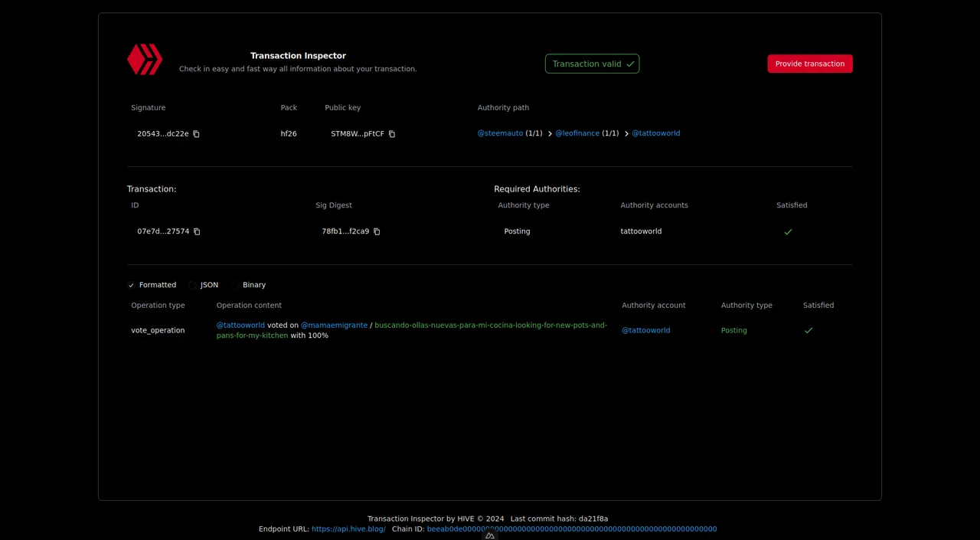Click the Chain ID beeab0de hash link
Screen dimensions: 980x540
(x=572, y=529)
